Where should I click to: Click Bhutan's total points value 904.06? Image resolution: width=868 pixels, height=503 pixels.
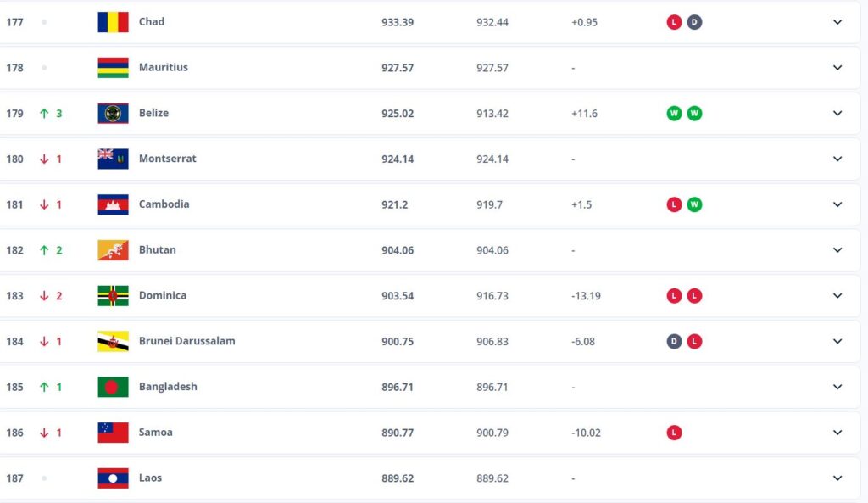(x=398, y=250)
